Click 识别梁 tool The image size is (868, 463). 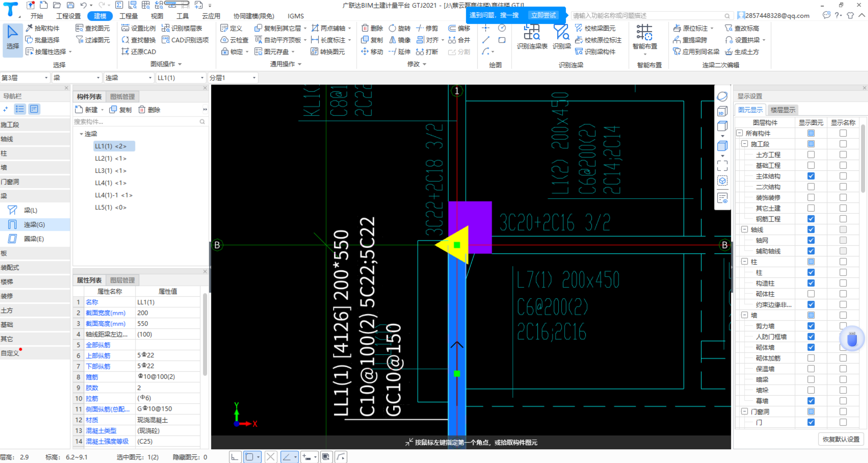click(x=562, y=37)
